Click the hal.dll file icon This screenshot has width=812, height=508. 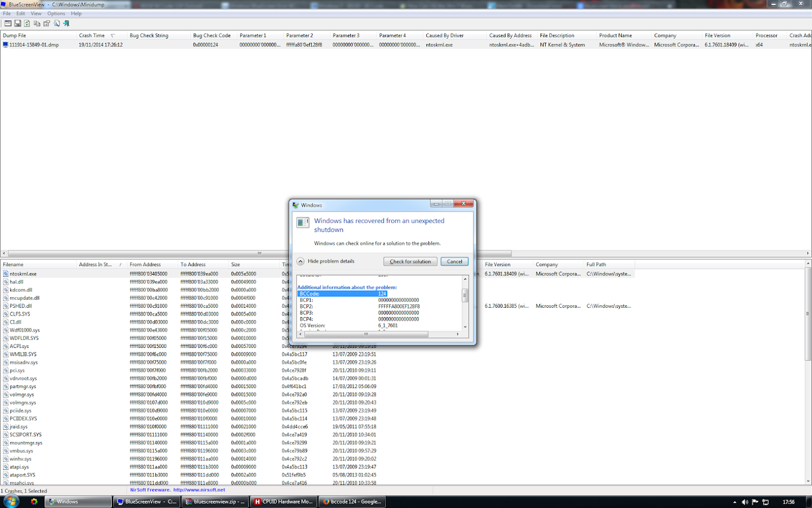pos(6,282)
